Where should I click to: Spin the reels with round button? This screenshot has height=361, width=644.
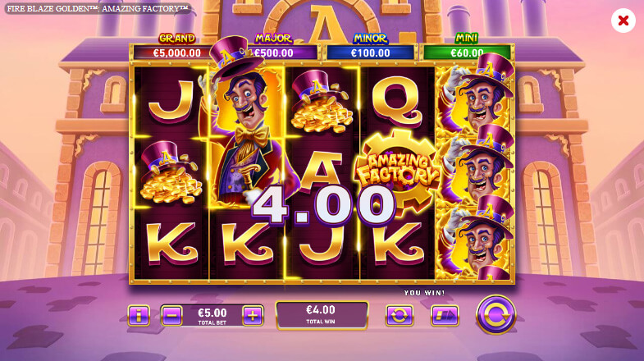[x=496, y=314]
